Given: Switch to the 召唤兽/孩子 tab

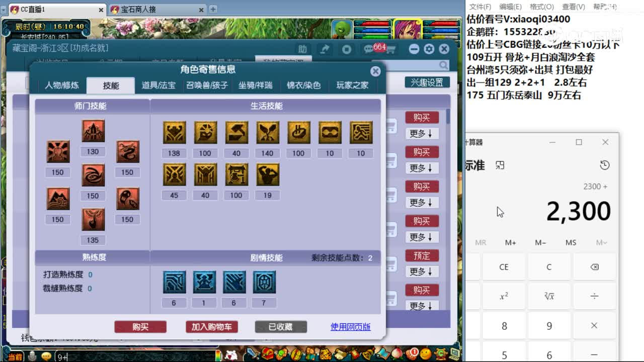Looking at the screenshot, I should (x=207, y=85).
